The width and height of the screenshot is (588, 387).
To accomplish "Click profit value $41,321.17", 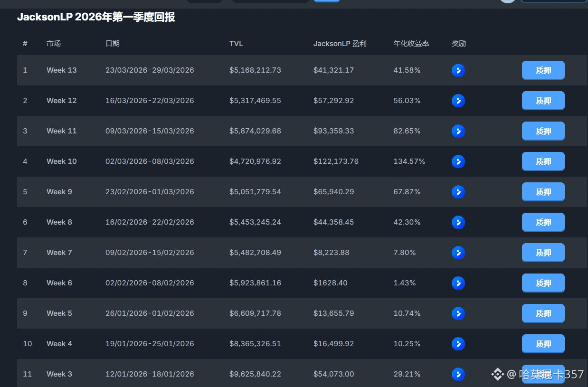I will 333,70.
